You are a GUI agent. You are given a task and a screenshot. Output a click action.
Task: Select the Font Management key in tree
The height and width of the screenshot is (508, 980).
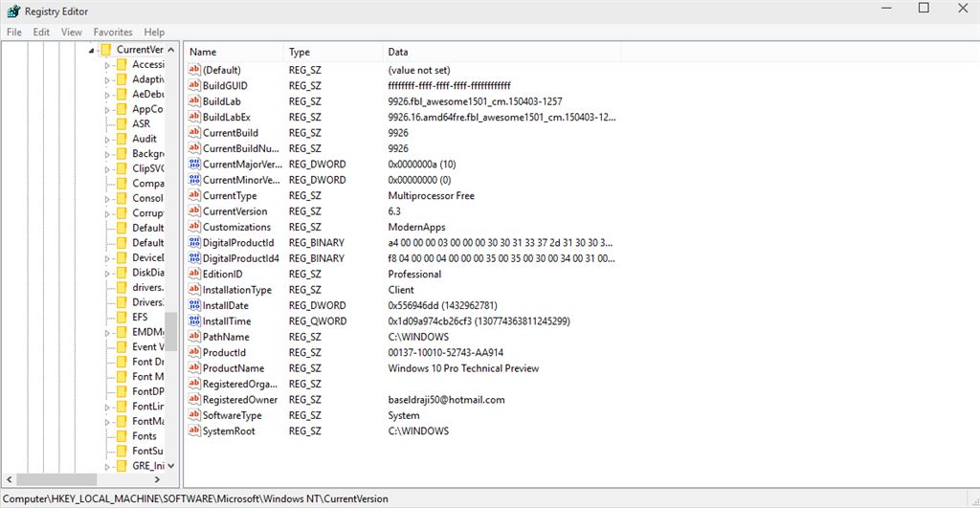148,376
